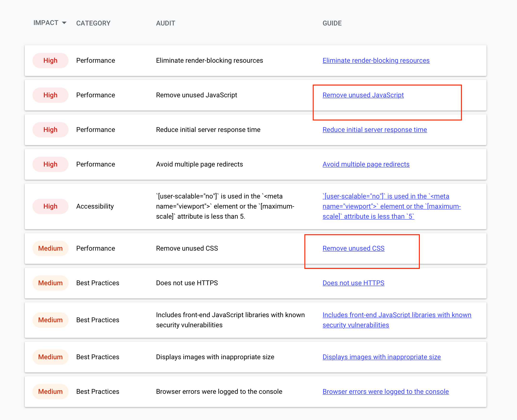Click the Medium badge for JavaScript libraries vulnerabilities

50,320
